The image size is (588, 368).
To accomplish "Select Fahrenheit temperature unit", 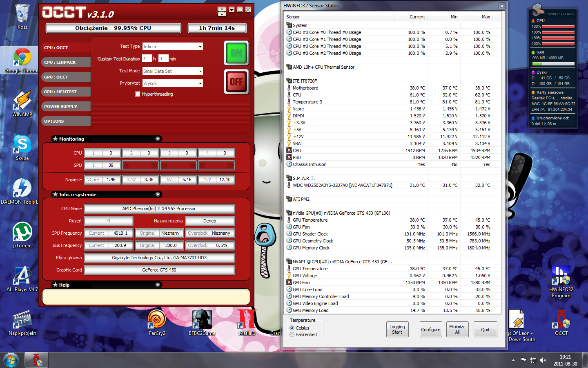I will [292, 334].
